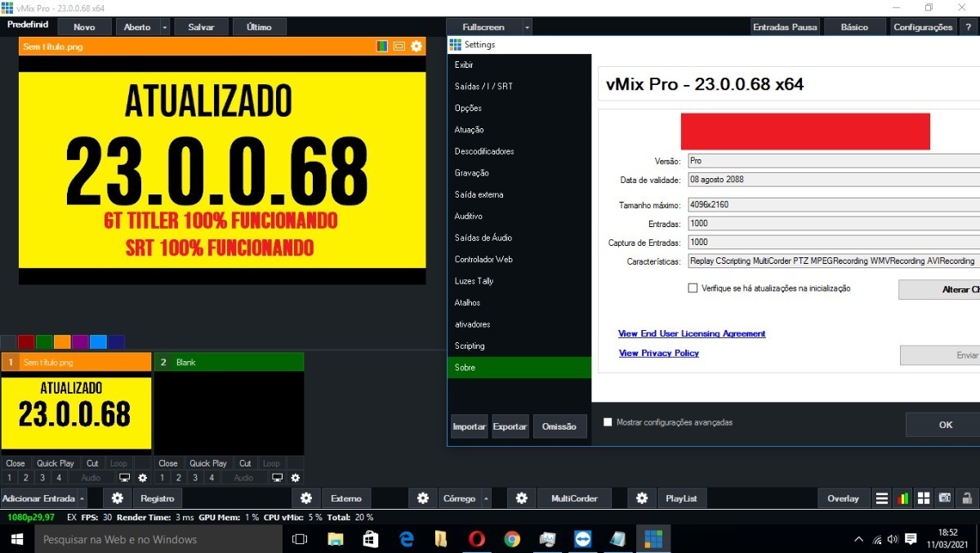Confirm settings with the OK button

(x=945, y=425)
